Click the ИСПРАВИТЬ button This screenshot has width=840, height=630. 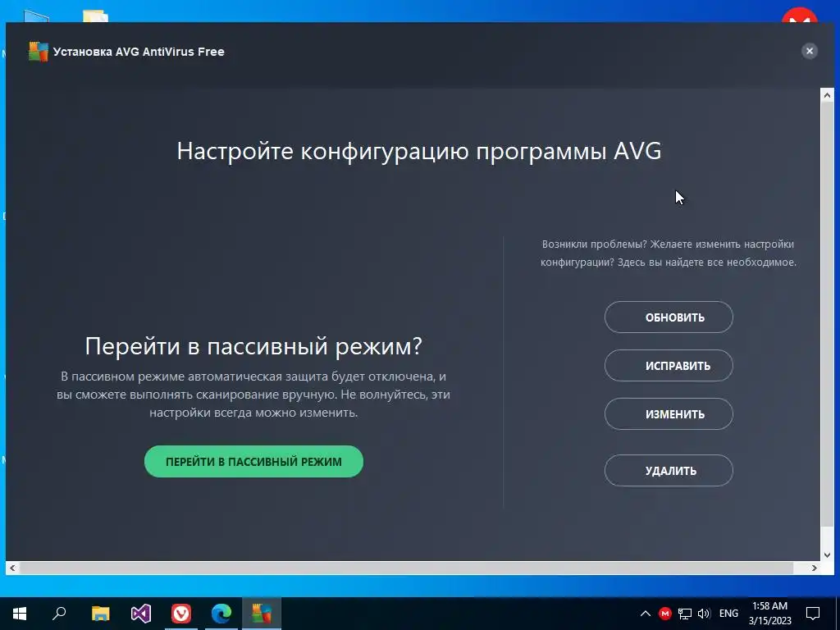click(669, 366)
